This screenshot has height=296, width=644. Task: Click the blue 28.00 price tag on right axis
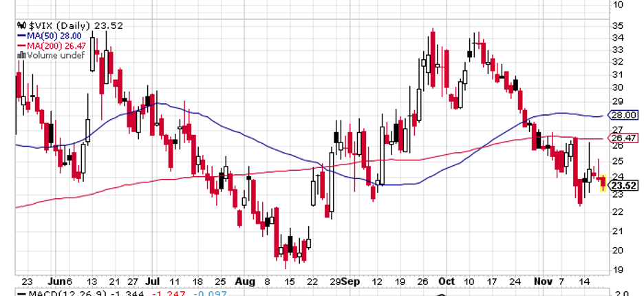[623, 116]
